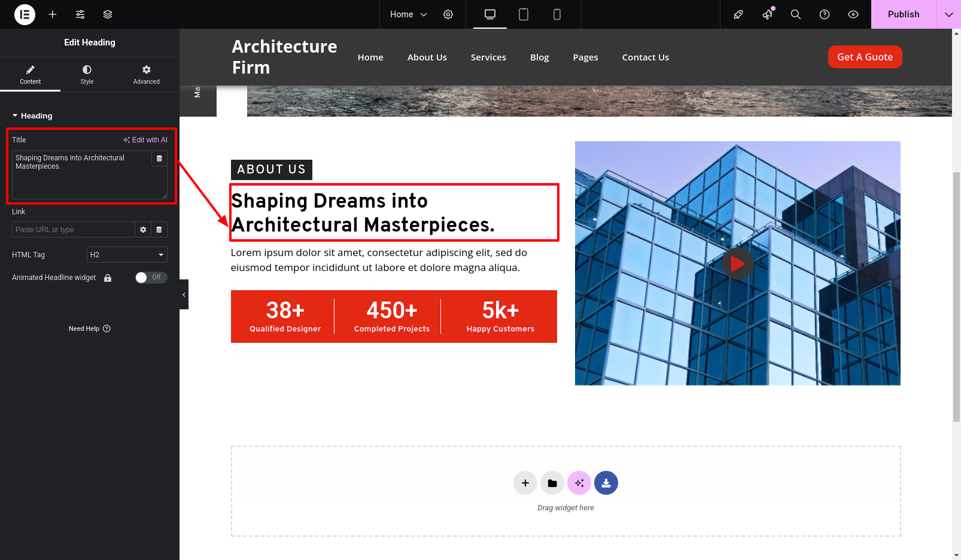Image resolution: width=961 pixels, height=560 pixels.
Task: Click Get A Quote button
Action: pyautogui.click(x=865, y=57)
